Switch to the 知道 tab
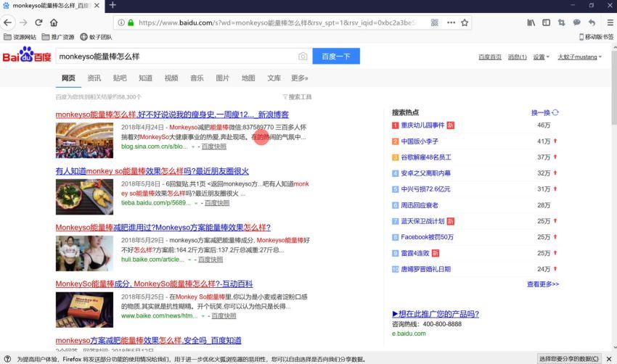The width and height of the screenshot is (617, 364). (x=146, y=78)
